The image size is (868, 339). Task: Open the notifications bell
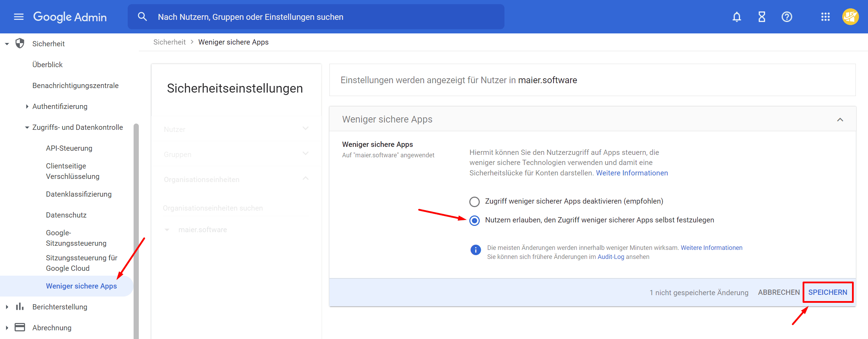(x=736, y=17)
